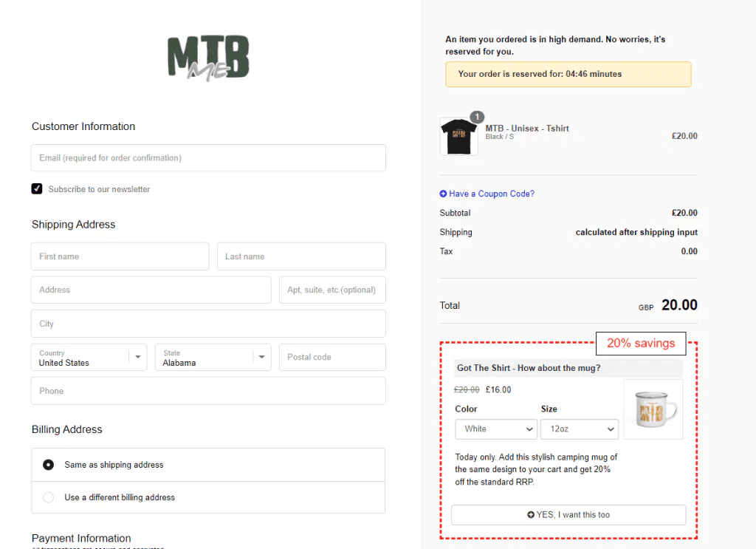Open the Country dropdown showing United States
Image resolution: width=756 pixels, height=549 pixels.
(89, 357)
